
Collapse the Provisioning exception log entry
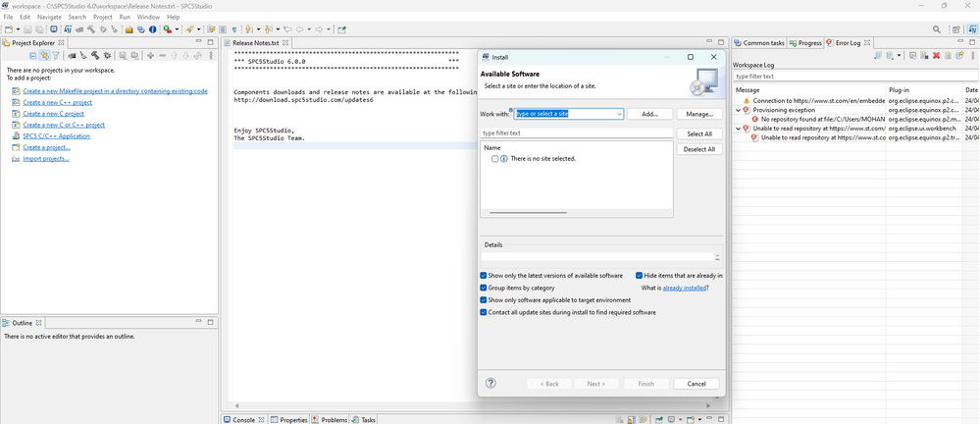(x=739, y=110)
